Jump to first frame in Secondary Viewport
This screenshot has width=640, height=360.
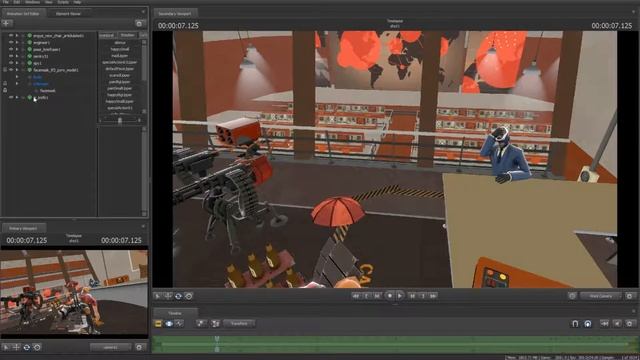tap(356, 296)
